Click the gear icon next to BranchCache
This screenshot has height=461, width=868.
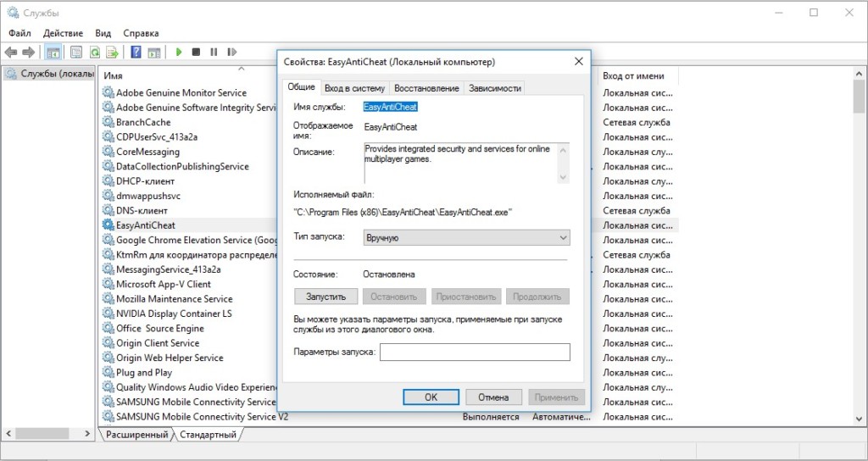coord(108,122)
